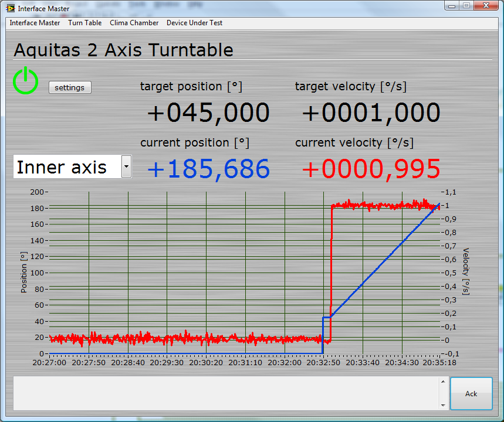Open the Device Under Test menu
504x422 pixels.
[x=194, y=23]
